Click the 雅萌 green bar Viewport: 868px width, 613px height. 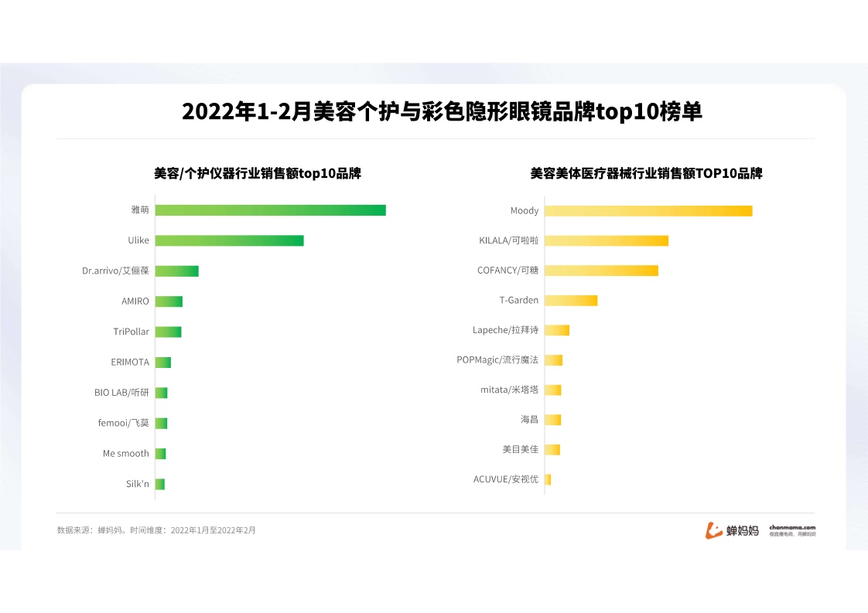point(270,210)
